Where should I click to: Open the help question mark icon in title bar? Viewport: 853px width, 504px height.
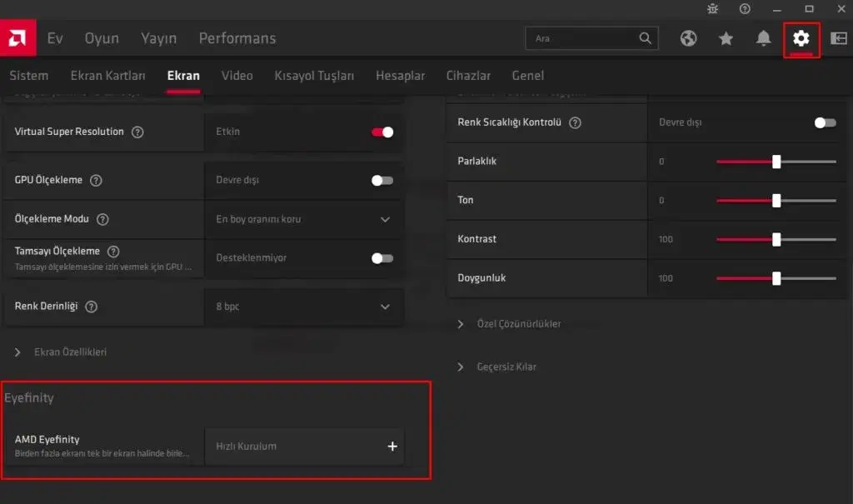click(x=745, y=8)
